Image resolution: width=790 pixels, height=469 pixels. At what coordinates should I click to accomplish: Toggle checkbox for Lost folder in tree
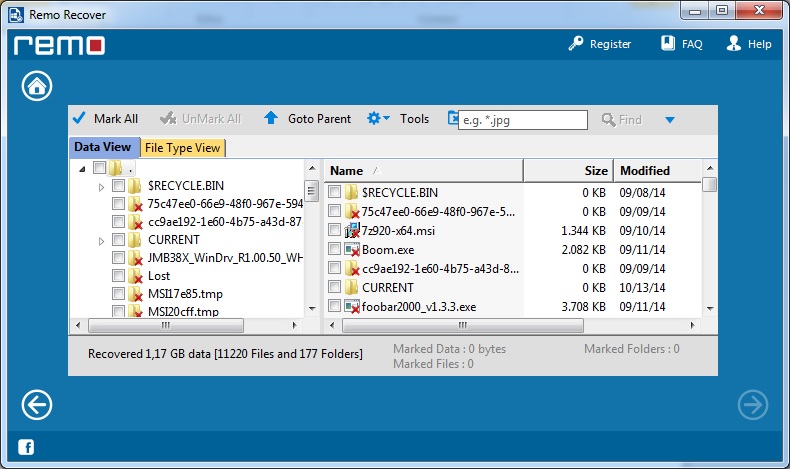click(x=119, y=276)
